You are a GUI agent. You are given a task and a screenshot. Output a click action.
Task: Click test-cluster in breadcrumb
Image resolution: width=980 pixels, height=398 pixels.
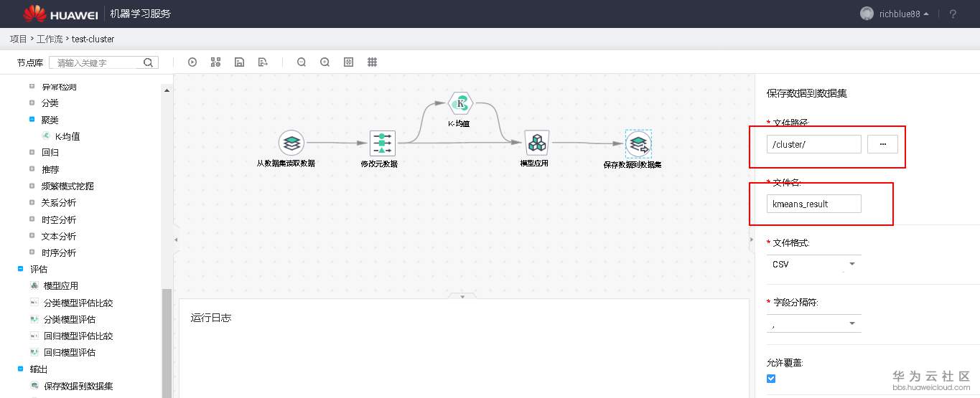pos(93,39)
